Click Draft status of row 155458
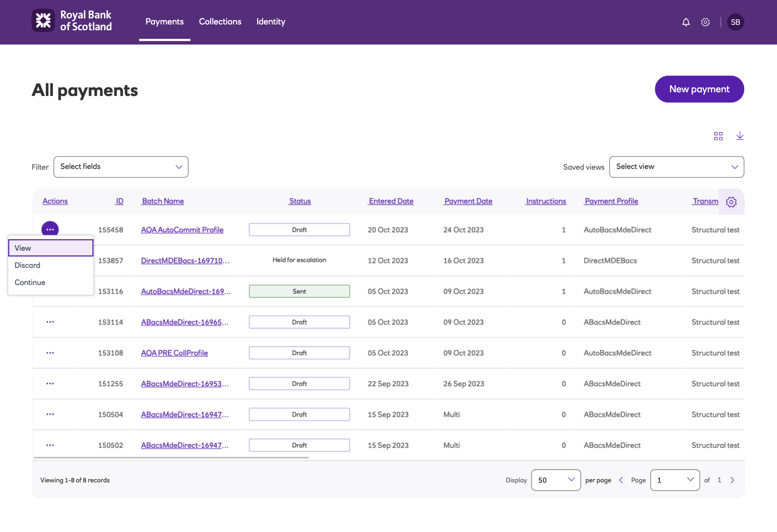 (x=299, y=230)
